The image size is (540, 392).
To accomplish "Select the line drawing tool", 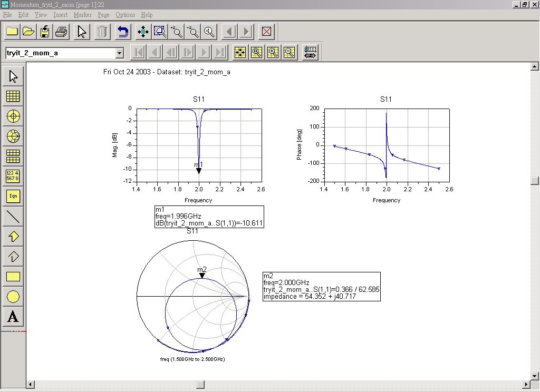I will (x=13, y=216).
